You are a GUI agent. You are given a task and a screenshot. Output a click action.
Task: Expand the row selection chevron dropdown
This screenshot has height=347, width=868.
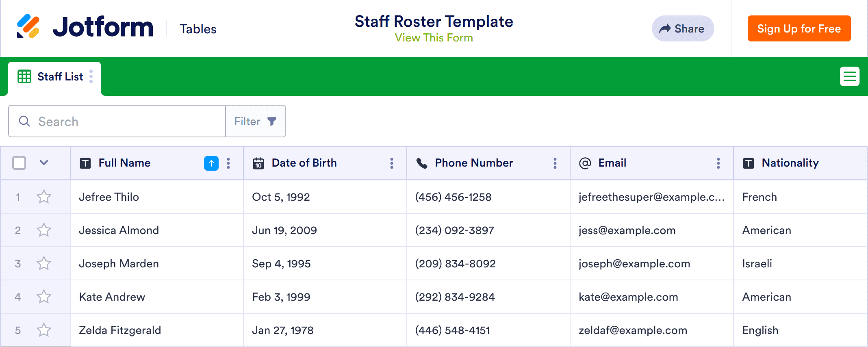(44, 163)
